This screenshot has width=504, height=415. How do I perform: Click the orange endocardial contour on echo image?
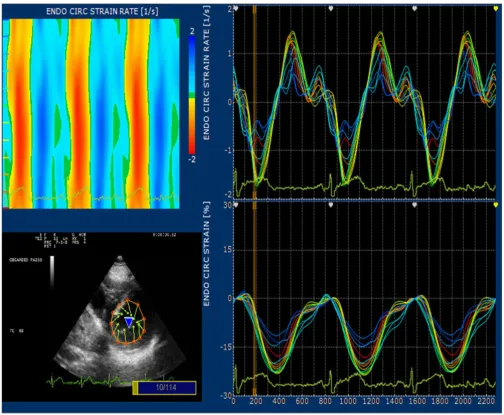click(x=128, y=322)
